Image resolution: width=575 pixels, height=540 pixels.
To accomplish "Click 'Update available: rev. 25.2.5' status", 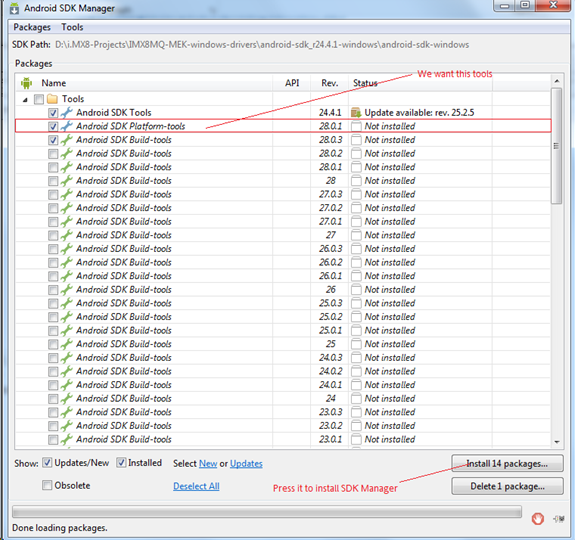I will point(419,113).
